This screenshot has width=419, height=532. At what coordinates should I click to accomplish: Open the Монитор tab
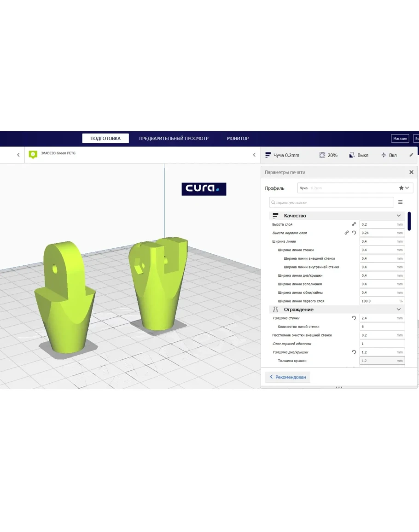238,138
